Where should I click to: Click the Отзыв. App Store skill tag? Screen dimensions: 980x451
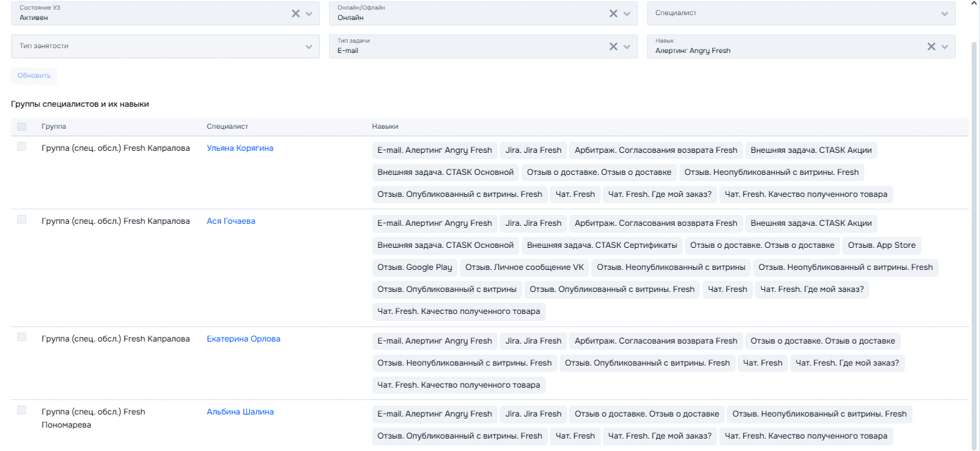tap(882, 245)
